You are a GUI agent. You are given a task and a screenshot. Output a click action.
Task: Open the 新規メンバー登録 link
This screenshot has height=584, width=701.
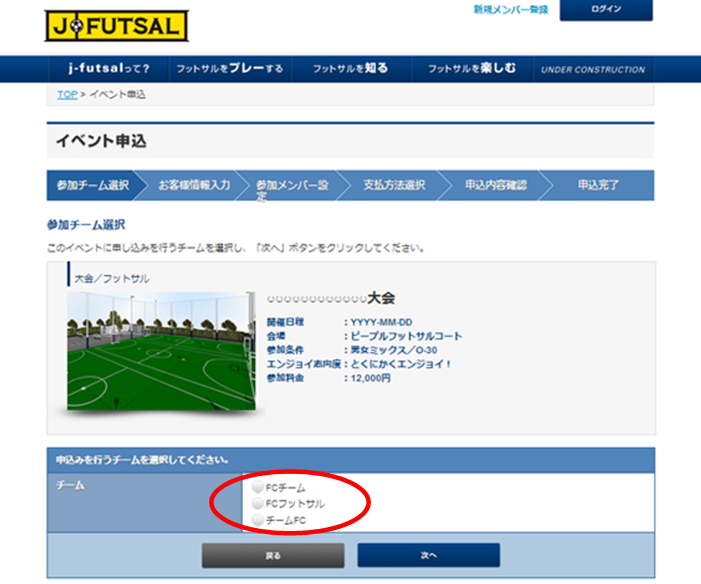[x=510, y=9]
